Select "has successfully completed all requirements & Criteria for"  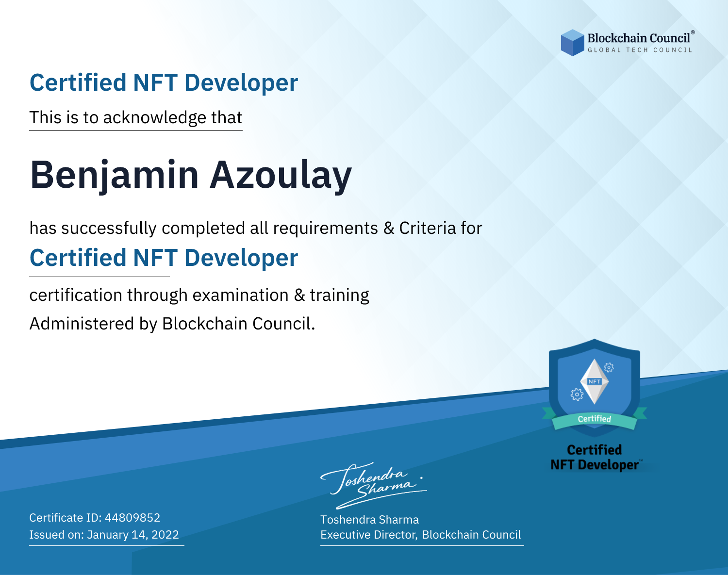point(256,228)
